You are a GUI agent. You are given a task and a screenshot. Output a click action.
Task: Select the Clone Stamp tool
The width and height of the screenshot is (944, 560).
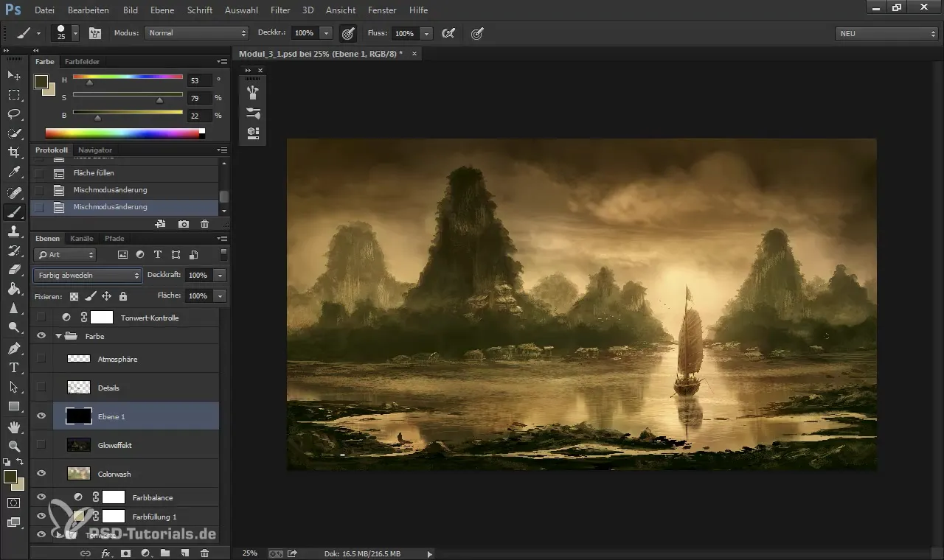14,231
